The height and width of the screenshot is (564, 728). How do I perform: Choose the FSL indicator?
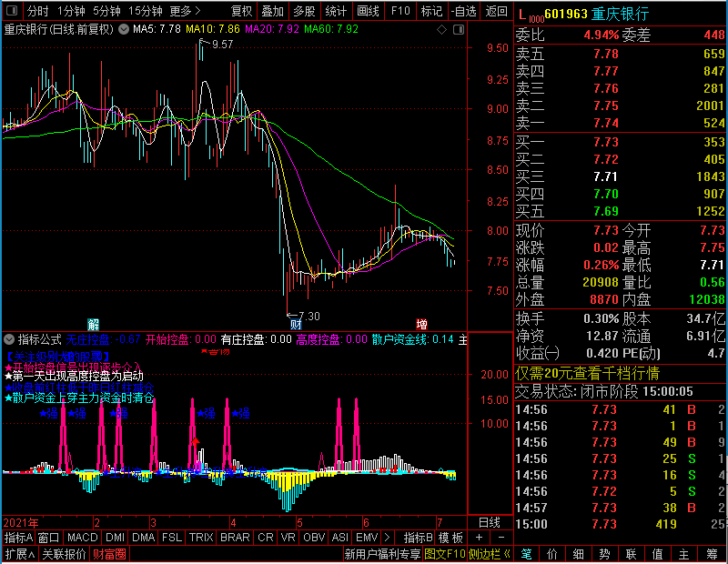coord(172,538)
